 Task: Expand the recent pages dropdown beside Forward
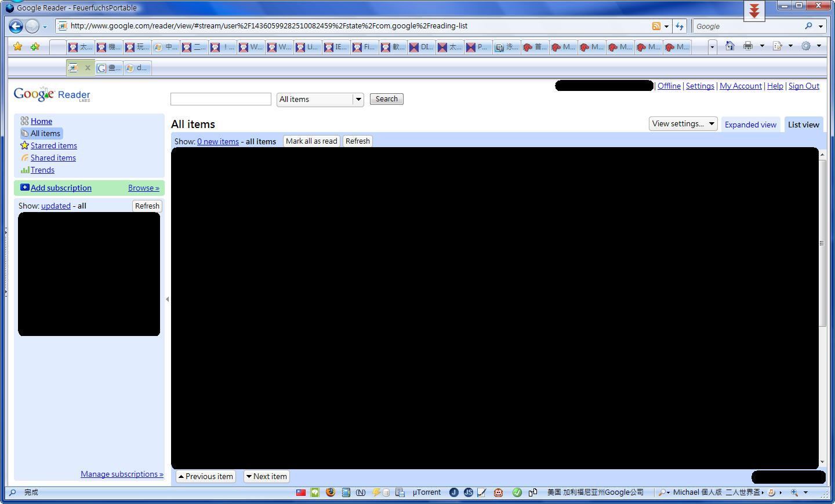(45, 27)
